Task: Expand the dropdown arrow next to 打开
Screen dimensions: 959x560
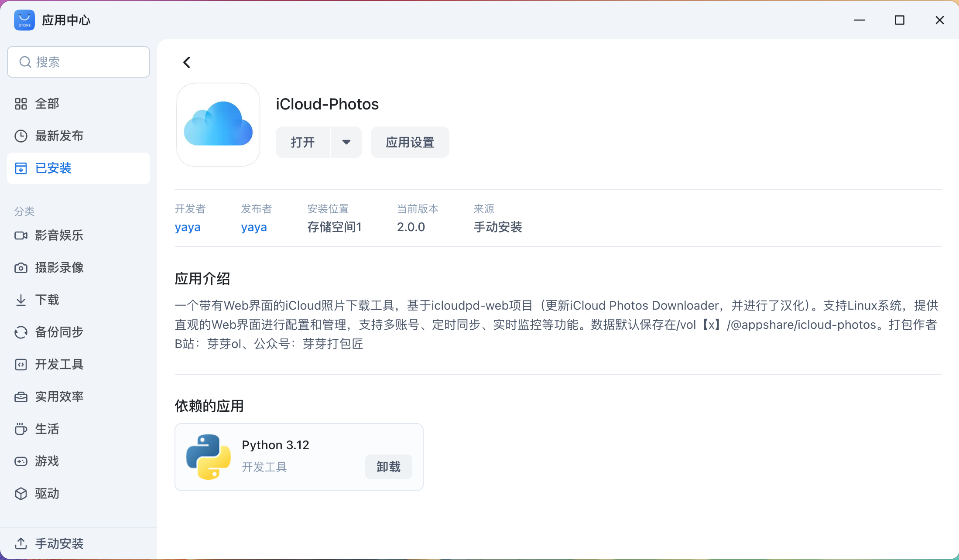Action: (x=346, y=142)
